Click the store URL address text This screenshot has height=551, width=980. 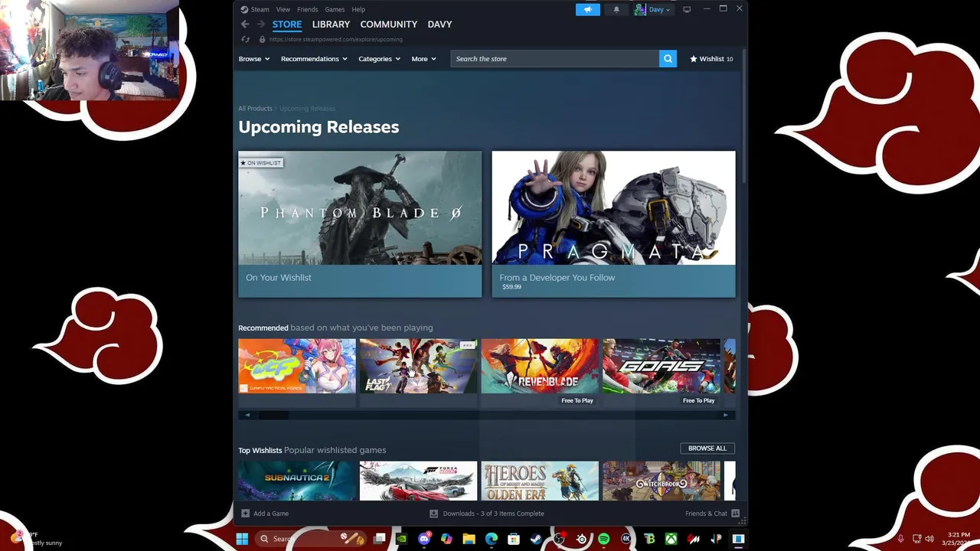[335, 39]
